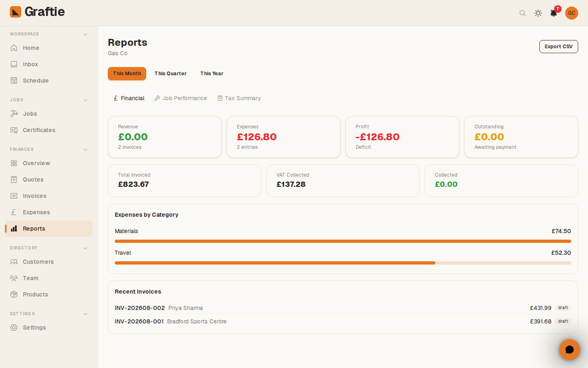The image size is (588, 368).
Task: Click the Customers people icon
Action: (x=14, y=262)
